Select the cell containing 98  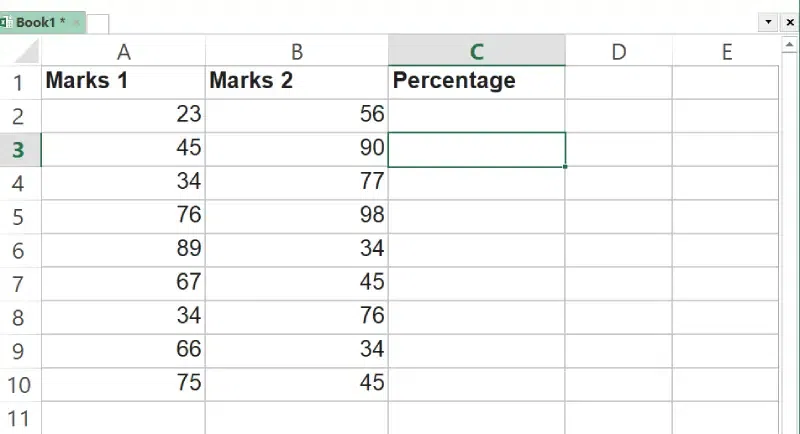(x=296, y=215)
